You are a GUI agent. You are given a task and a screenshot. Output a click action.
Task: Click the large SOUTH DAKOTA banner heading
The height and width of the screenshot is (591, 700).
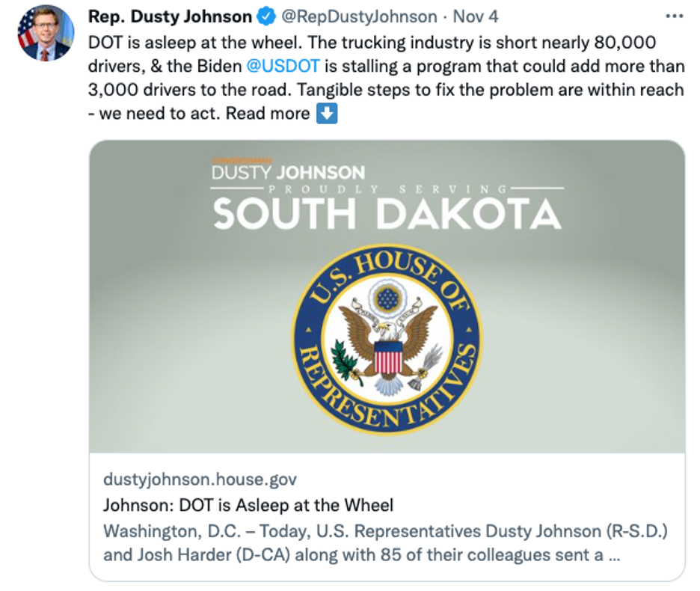click(x=387, y=214)
